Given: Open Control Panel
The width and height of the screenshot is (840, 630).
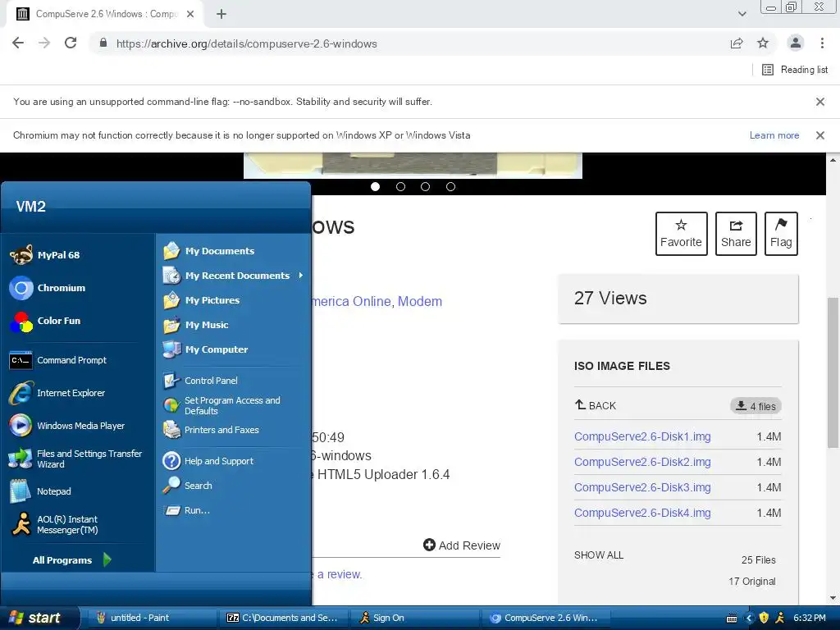Looking at the screenshot, I should 200,381.
